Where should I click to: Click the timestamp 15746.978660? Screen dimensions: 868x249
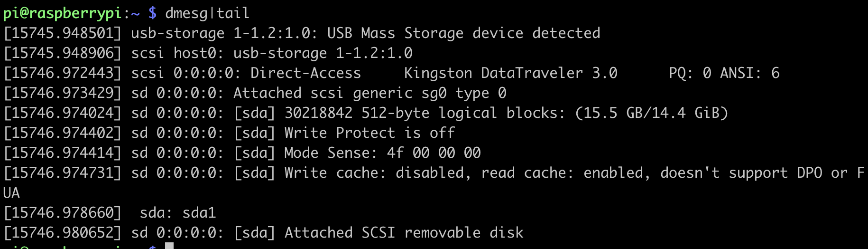63,213
